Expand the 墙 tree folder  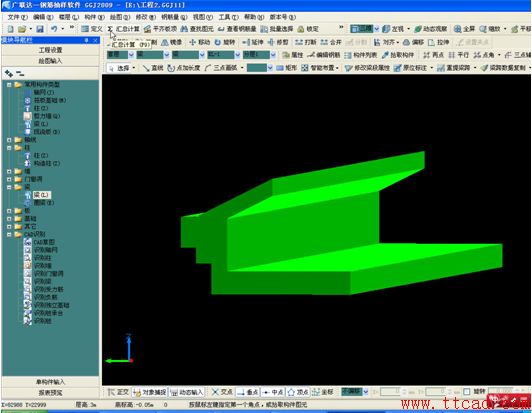click(9, 171)
